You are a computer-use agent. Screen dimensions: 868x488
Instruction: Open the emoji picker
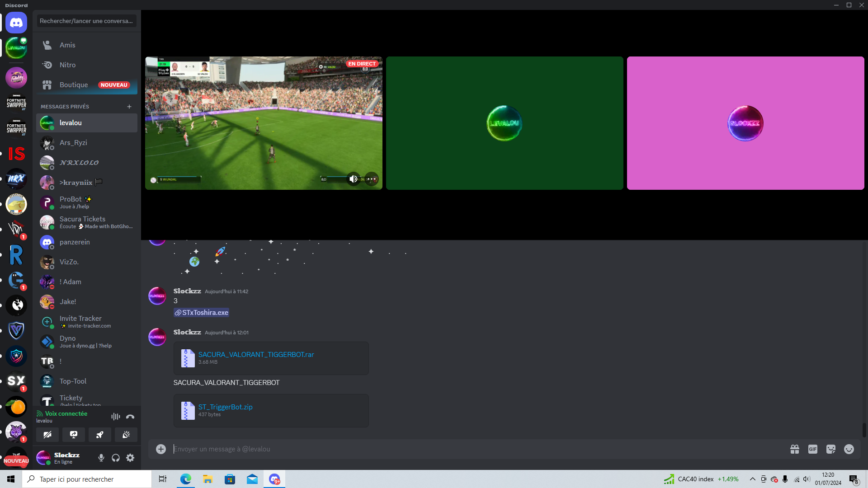[x=849, y=449]
